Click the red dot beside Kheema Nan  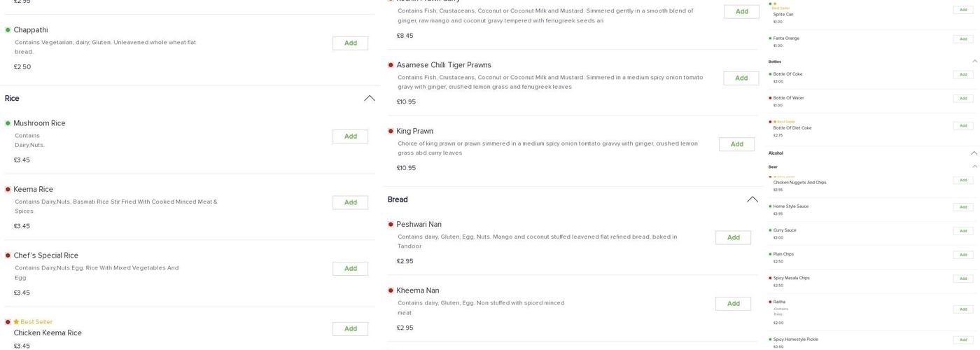(391, 291)
